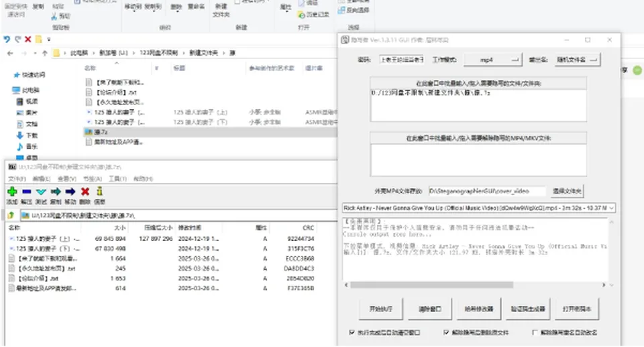644x347 pixels.
Task: Click the empty MP4/MKV un-hide input area
Action: (478, 159)
